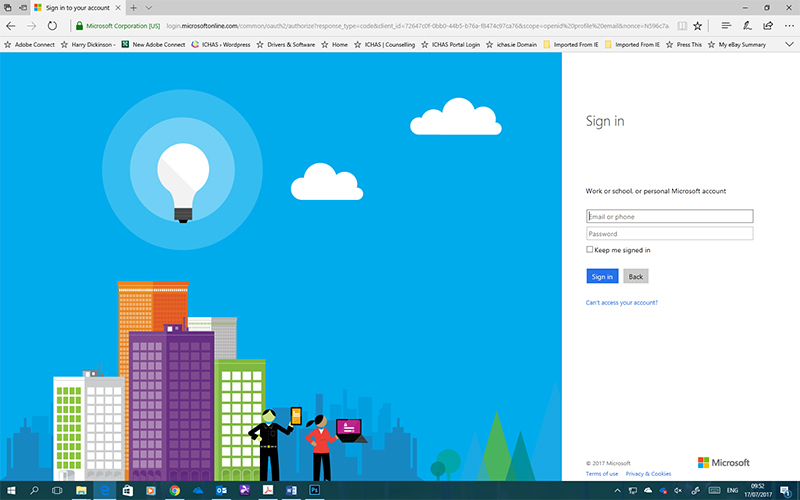This screenshot has width=800, height=500.
Task: Check the Keep me signed in box
Action: (x=590, y=250)
